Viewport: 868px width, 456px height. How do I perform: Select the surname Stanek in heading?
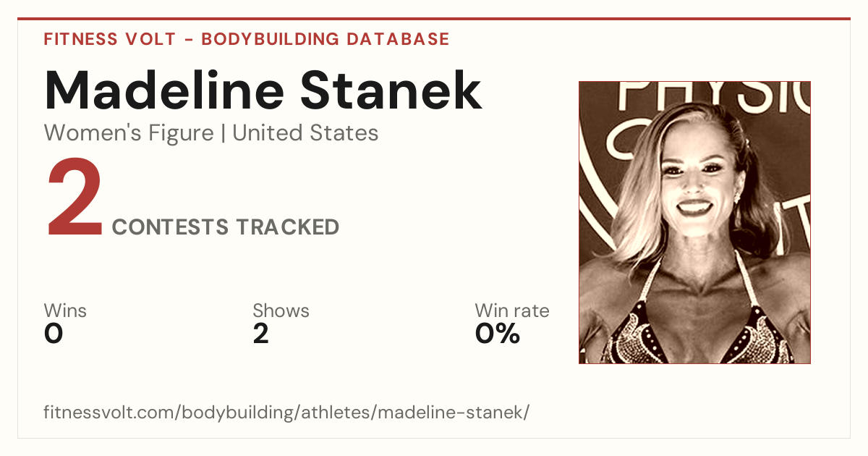[391, 90]
